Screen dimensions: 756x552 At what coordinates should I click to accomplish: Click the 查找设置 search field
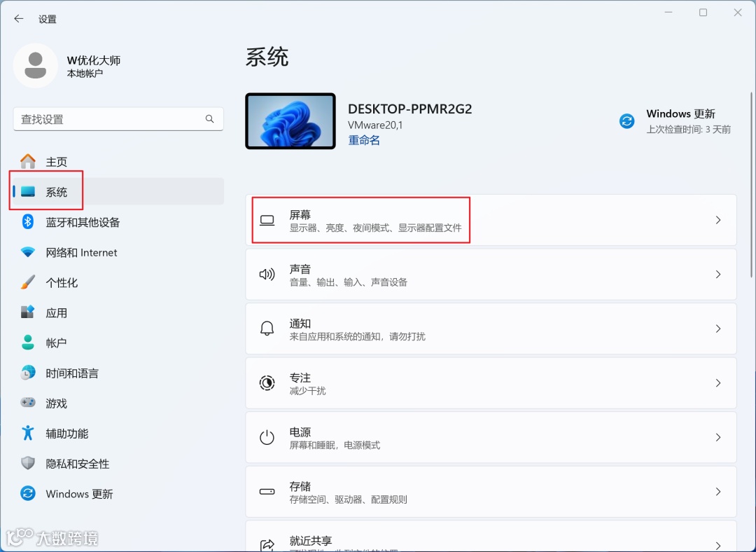118,118
